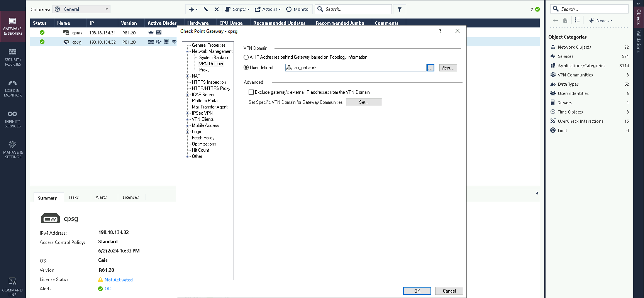Click the filter funnel icon

pos(400,9)
